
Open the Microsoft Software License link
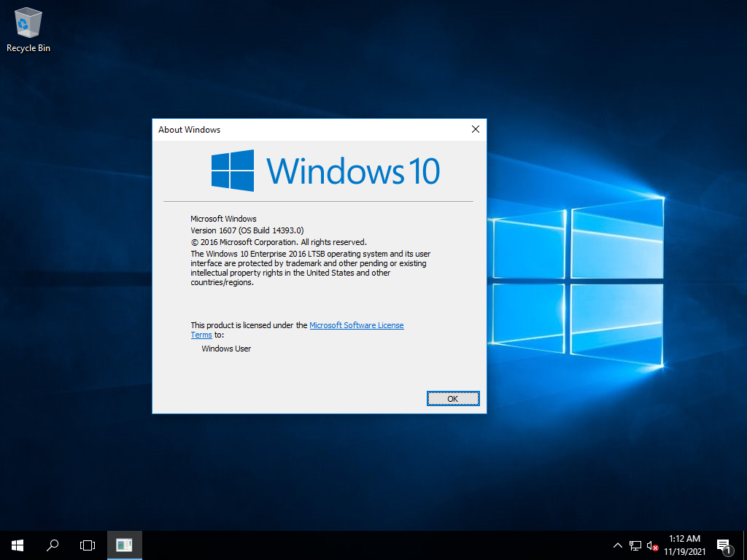356,325
